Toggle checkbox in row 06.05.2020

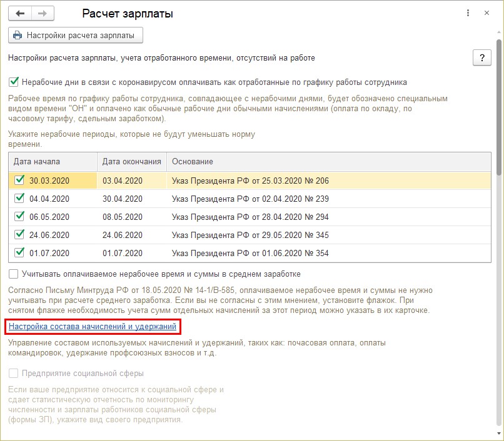click(19, 216)
